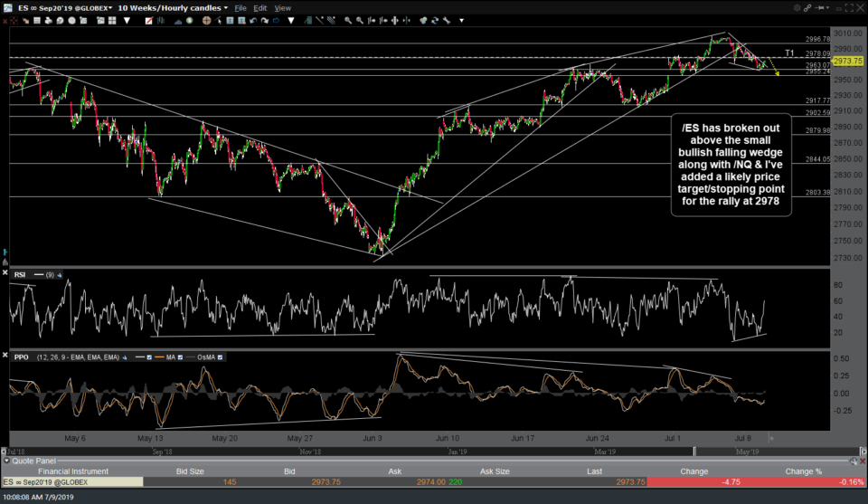Open RSI study edit icon
The image size is (868, 504).
[60, 275]
